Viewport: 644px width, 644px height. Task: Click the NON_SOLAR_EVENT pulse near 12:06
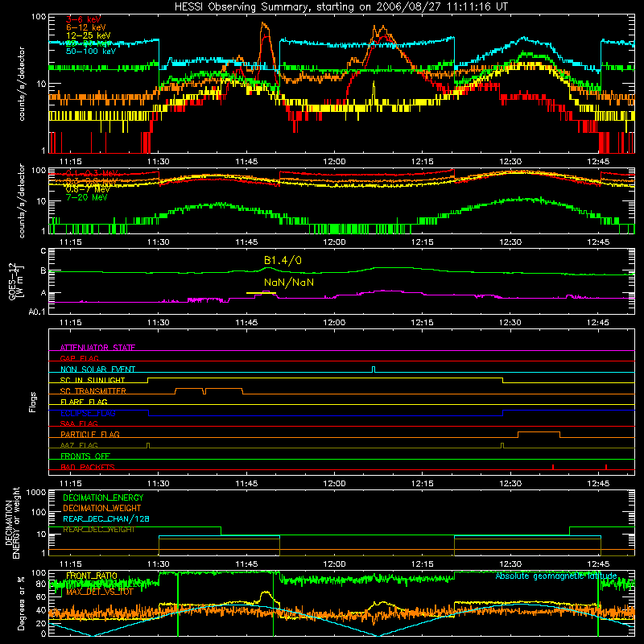374,369
